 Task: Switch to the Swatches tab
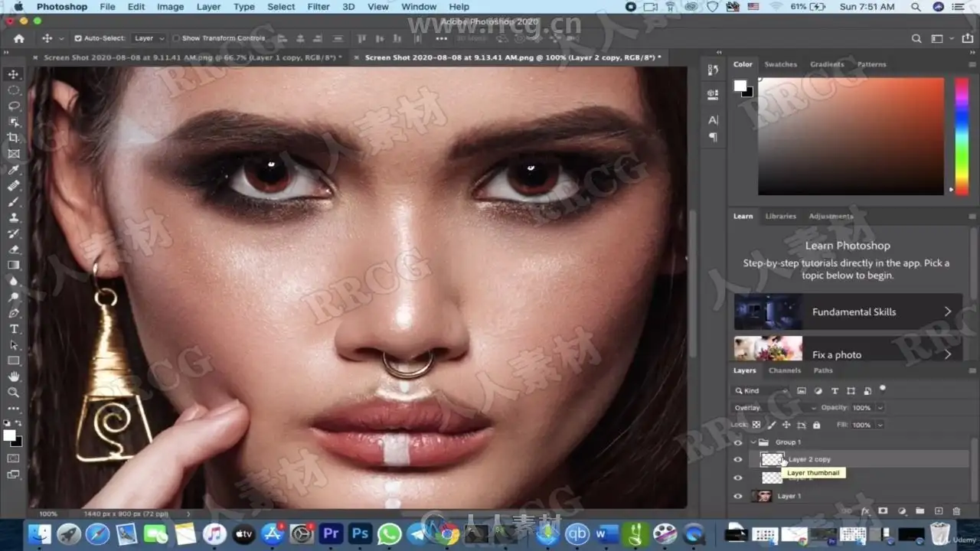pyautogui.click(x=781, y=64)
